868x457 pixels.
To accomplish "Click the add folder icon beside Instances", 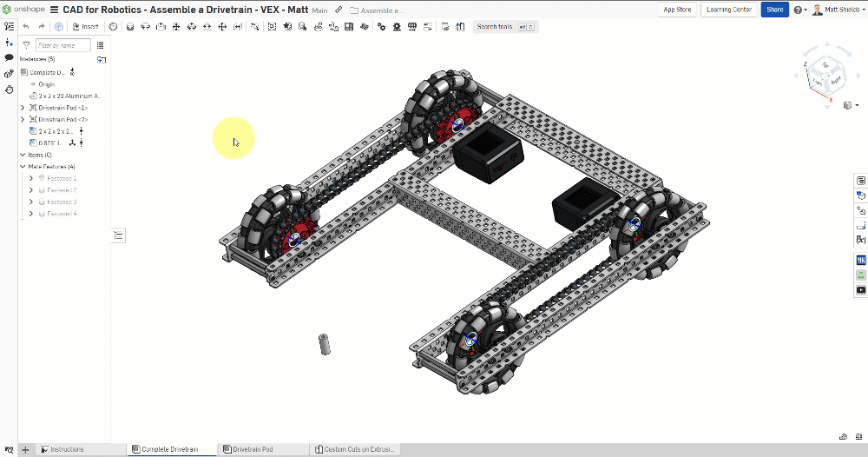I will (x=102, y=59).
